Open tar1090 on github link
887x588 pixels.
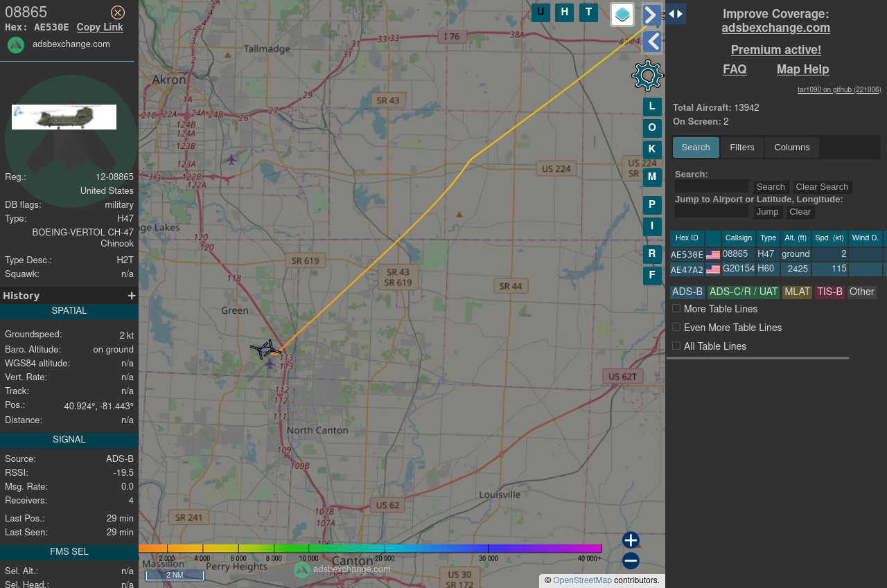click(839, 89)
